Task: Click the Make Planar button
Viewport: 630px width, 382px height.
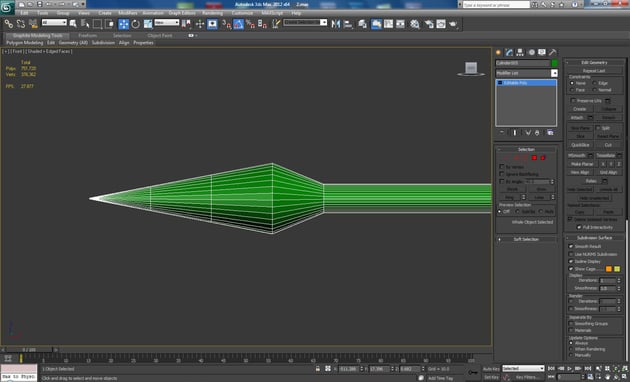Action: click(x=582, y=164)
